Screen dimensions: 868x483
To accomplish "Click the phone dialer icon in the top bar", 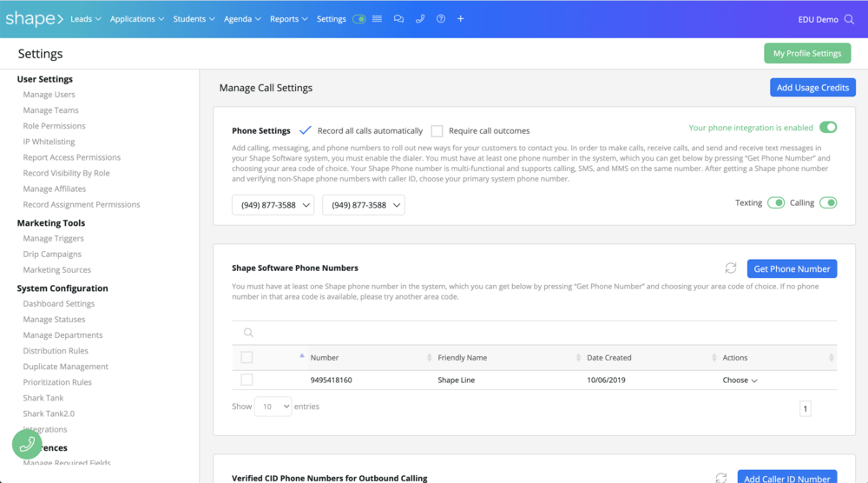I will (x=420, y=19).
